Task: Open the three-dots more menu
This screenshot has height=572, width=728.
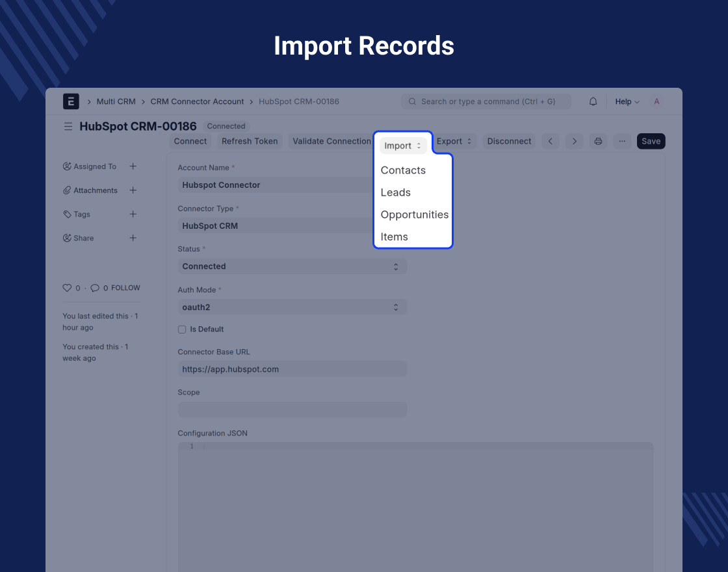Action: coord(622,141)
